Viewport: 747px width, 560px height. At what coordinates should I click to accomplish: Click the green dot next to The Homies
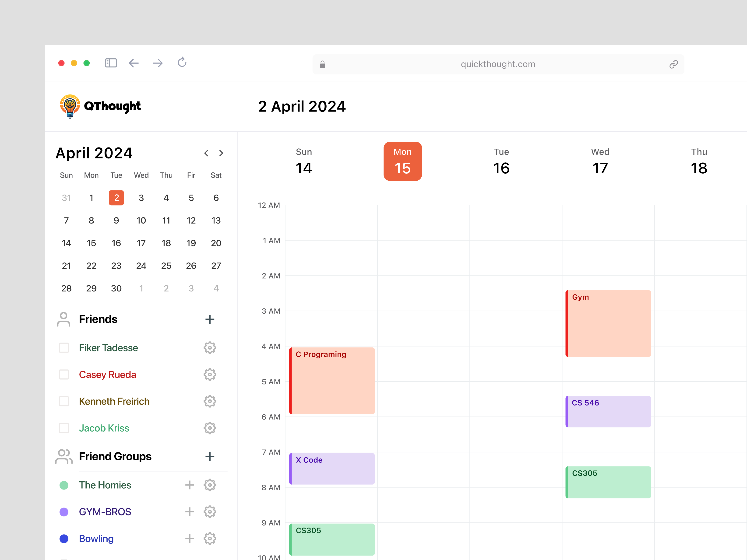pyautogui.click(x=64, y=485)
